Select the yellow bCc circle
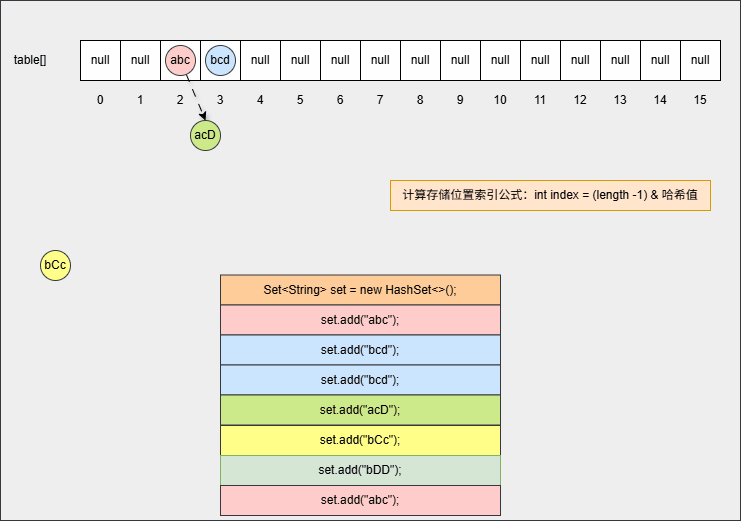 54,265
